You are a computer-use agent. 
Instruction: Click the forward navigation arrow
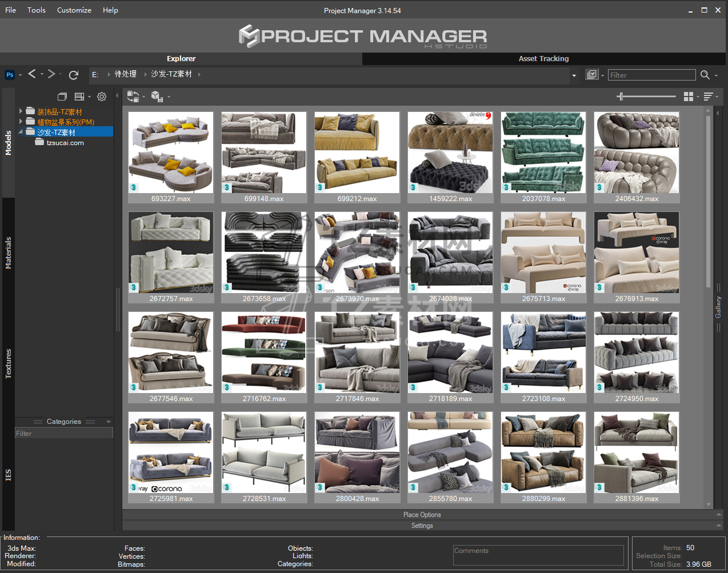point(51,74)
